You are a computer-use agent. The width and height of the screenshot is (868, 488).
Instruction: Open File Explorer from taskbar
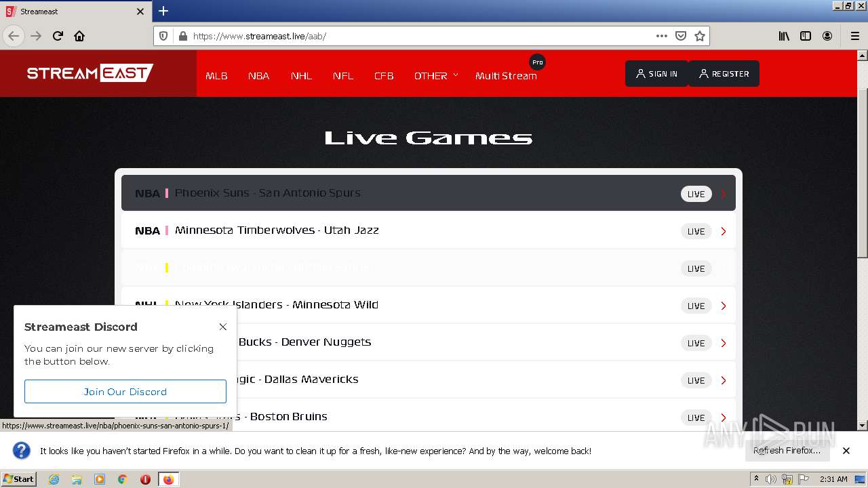pos(77,479)
